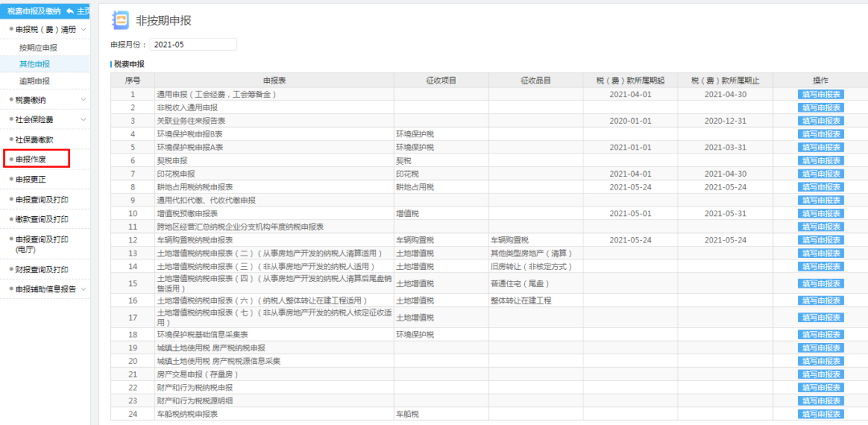The image size is (868, 425).
Task: Click 填写申报表 for 环境保护税申报B表
Action: (x=821, y=134)
